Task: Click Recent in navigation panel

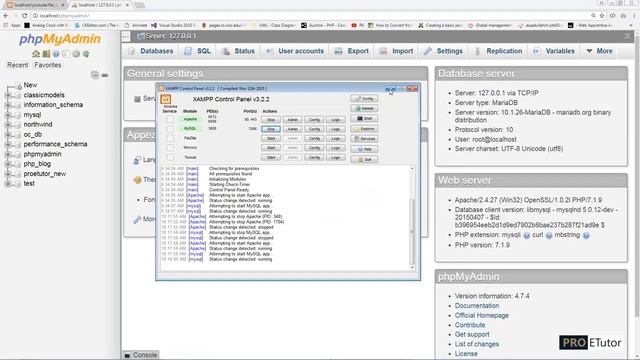Action: [18, 65]
